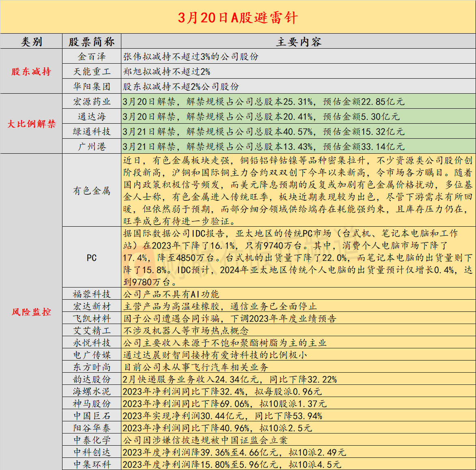This screenshot has width=476, height=470.
Task: Select the 广州港 stock name cell
Action: point(92,146)
